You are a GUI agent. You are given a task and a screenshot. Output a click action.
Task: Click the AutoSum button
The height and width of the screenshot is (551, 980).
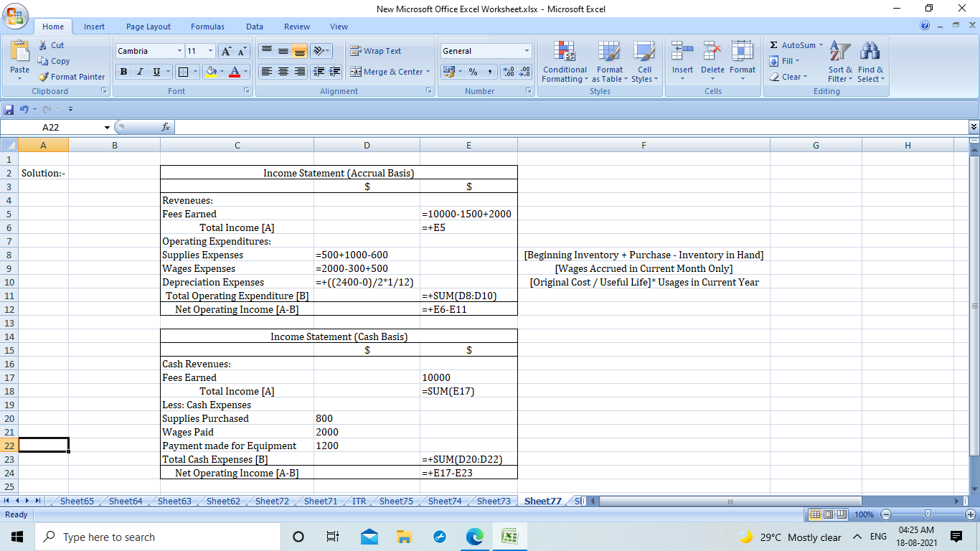click(x=792, y=45)
